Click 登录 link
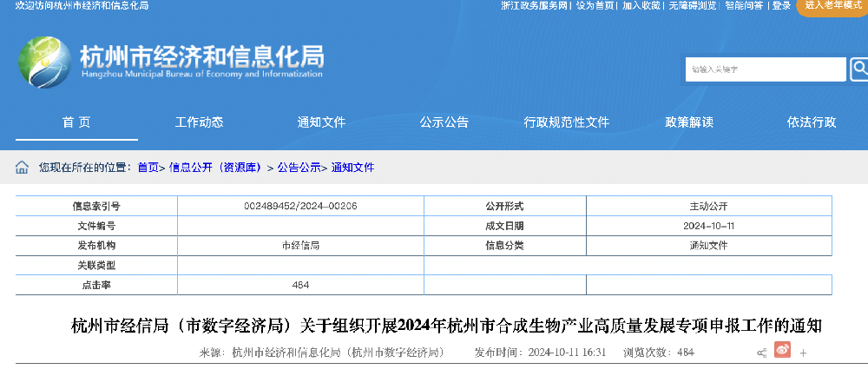 (781, 5)
